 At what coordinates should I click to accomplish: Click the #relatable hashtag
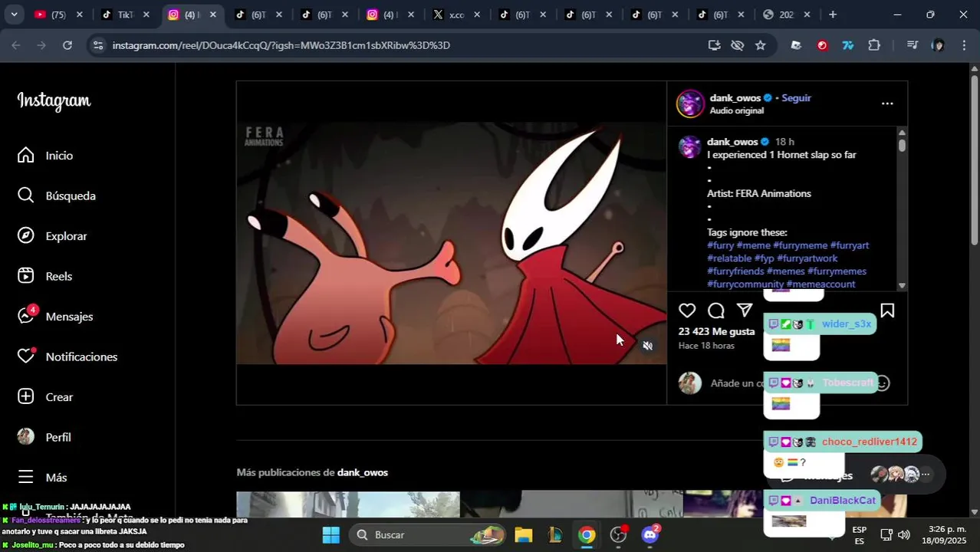point(729,258)
